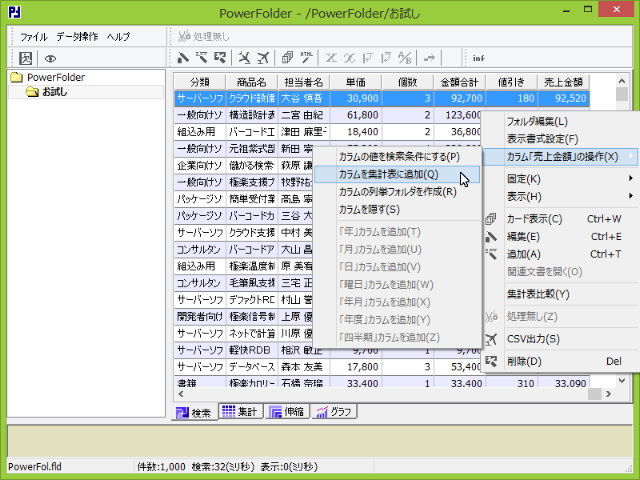Viewport: 640px width, 480px height.
Task: Click the 値引き column header
Action: (511, 82)
